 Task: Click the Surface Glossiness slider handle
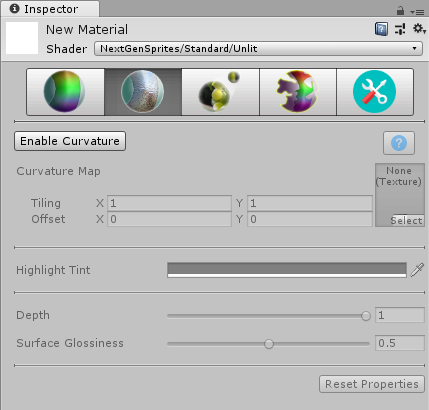point(269,344)
